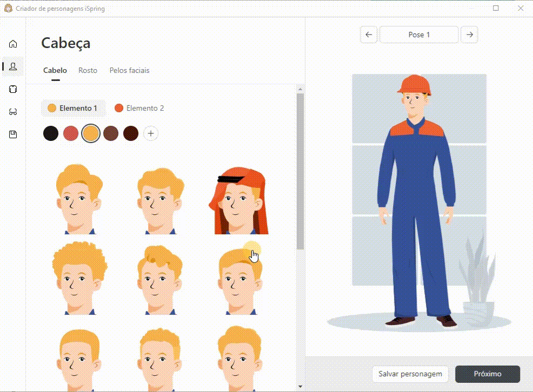
Task: Click the Pose 1 label field
Action: point(419,35)
